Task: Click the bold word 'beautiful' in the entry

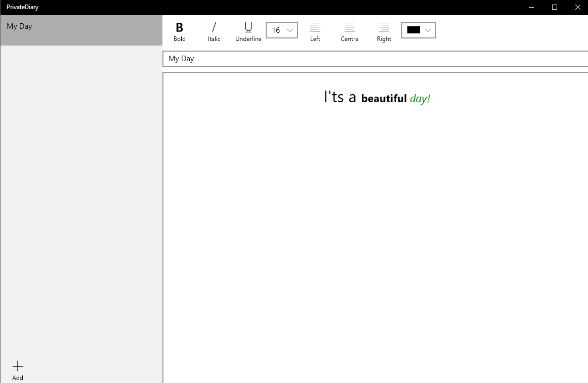Action: click(x=384, y=98)
